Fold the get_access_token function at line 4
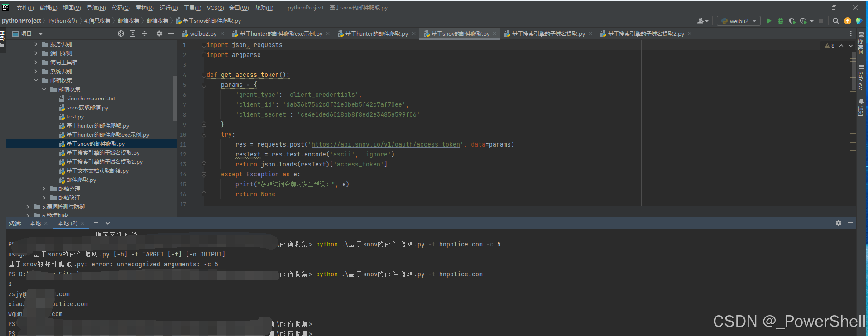Screen dimensions: 868x336 [204, 75]
